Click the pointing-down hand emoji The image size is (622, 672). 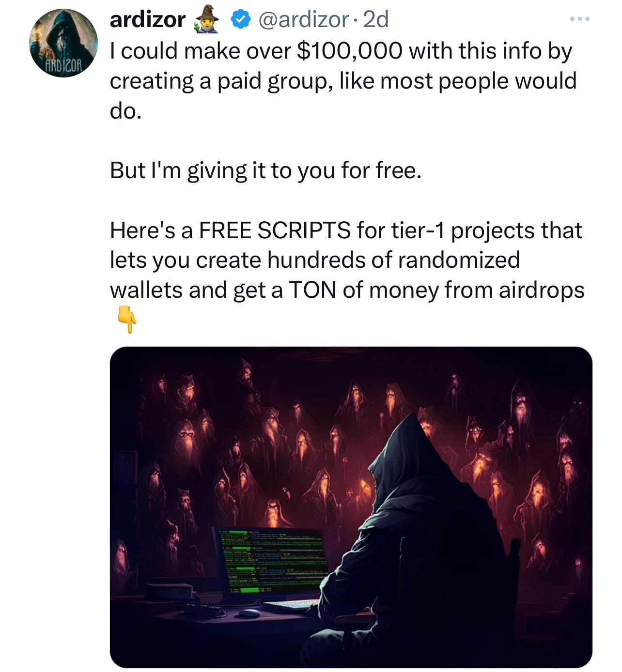(x=127, y=319)
